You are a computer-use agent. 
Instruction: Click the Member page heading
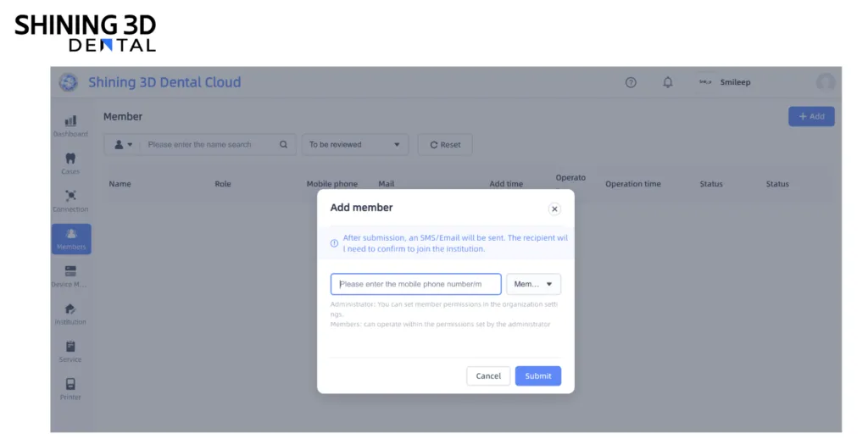(x=123, y=116)
